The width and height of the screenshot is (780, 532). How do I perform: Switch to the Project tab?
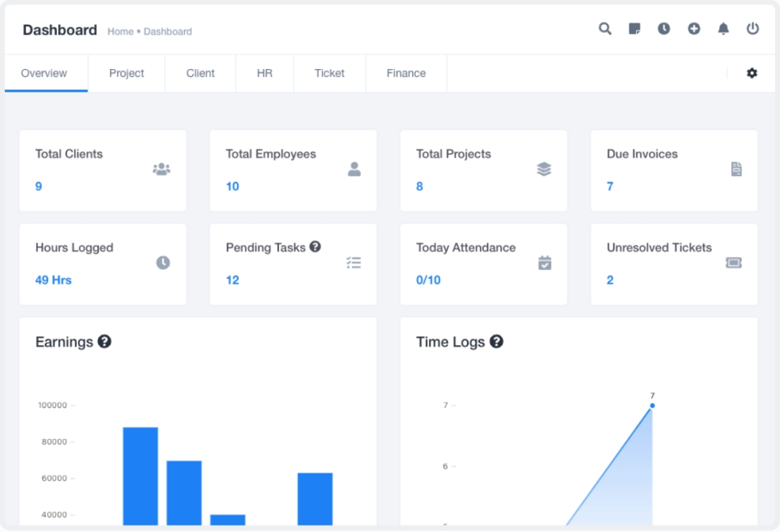126,73
